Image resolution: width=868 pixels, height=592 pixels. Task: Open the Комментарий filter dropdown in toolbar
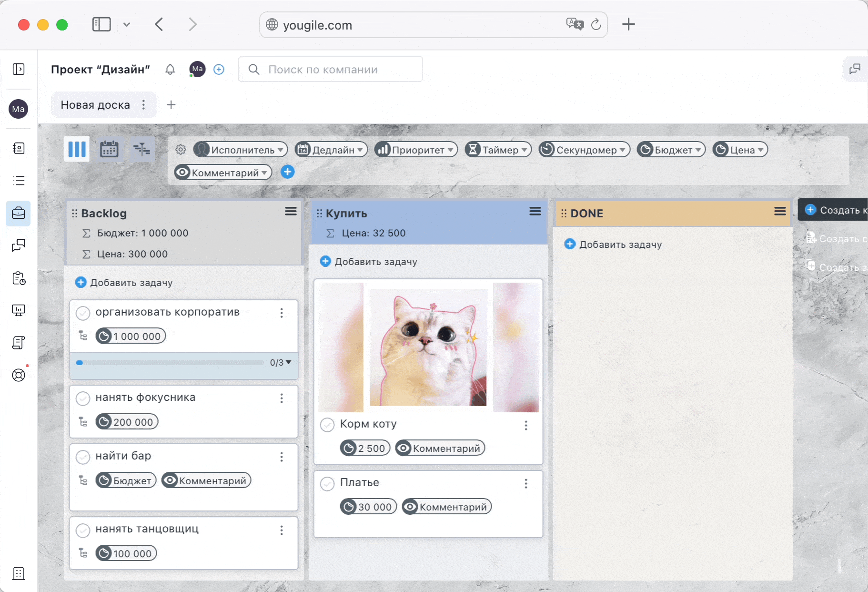223,173
